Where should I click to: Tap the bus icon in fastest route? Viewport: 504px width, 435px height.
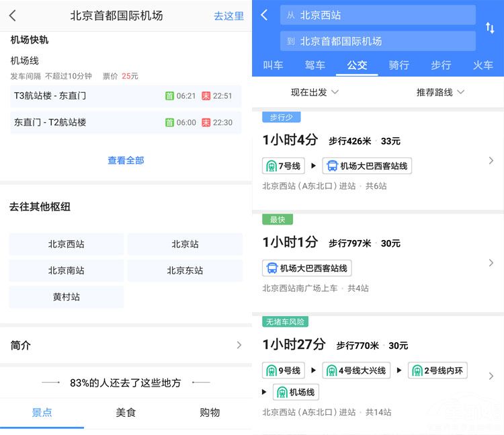tap(272, 268)
